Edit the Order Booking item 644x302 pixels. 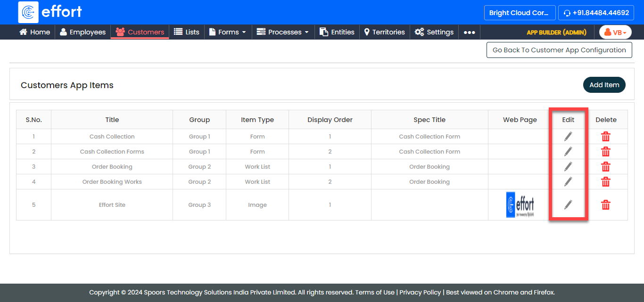tap(568, 167)
